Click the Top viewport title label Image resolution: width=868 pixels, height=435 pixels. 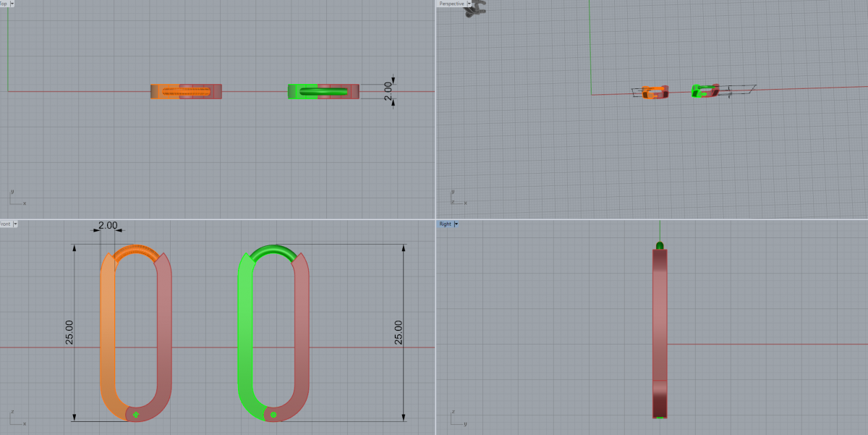point(4,4)
